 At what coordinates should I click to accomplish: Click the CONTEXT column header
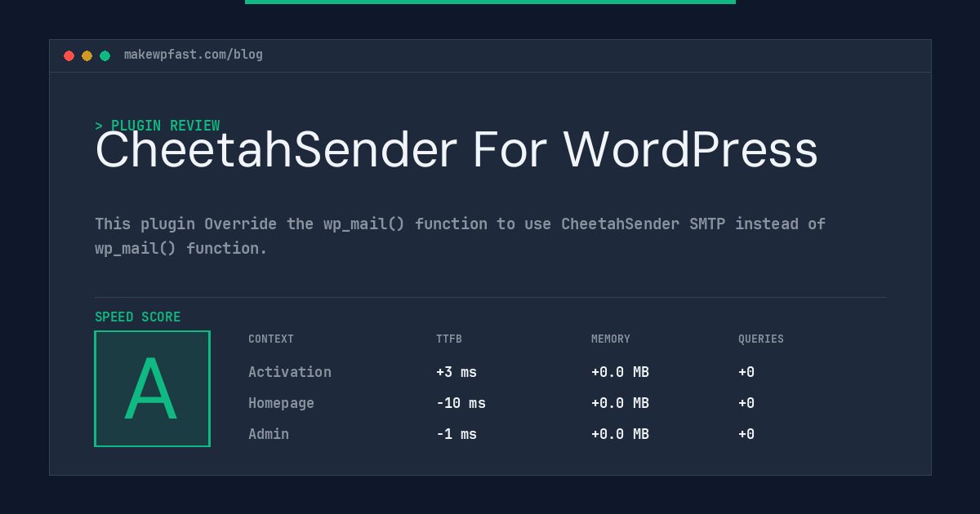tap(271, 339)
